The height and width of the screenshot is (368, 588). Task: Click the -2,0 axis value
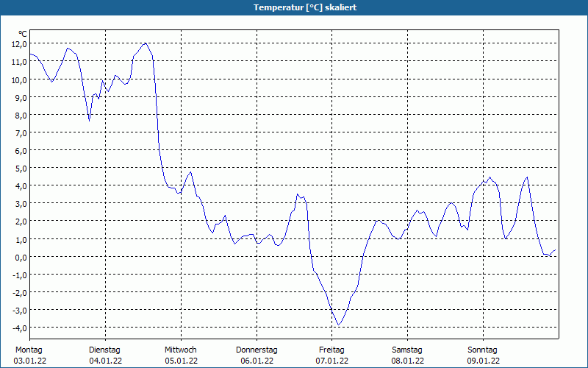pos(20,292)
